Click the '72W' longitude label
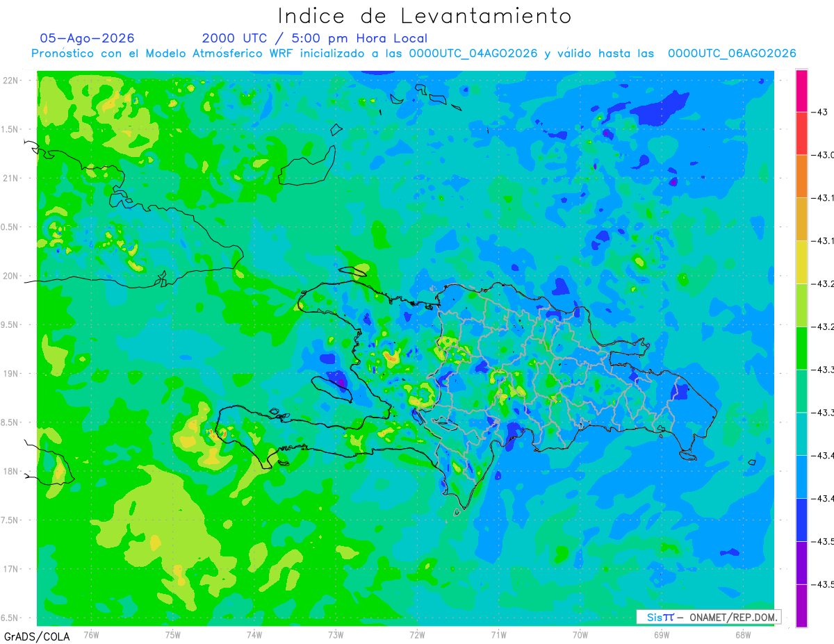The width and height of the screenshot is (834, 644). tap(417, 634)
